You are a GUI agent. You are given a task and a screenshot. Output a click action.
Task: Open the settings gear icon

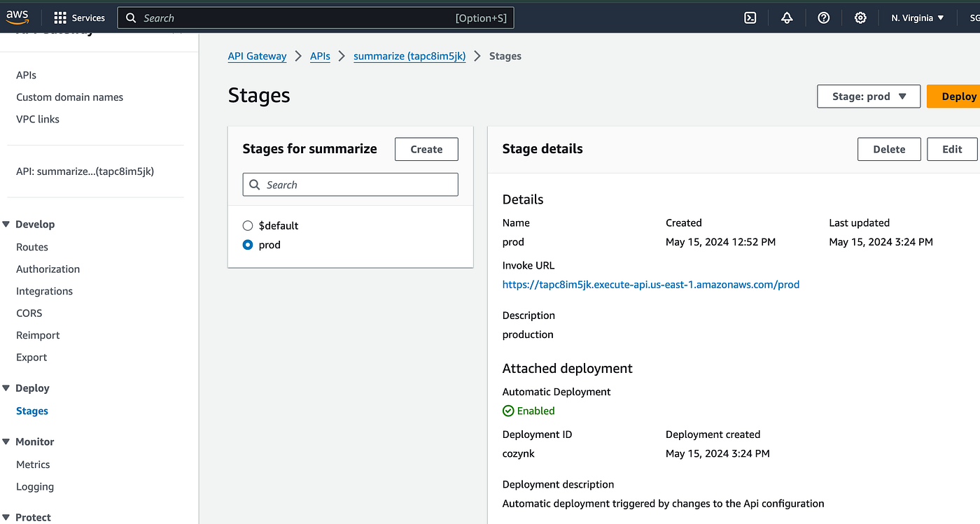(x=860, y=17)
